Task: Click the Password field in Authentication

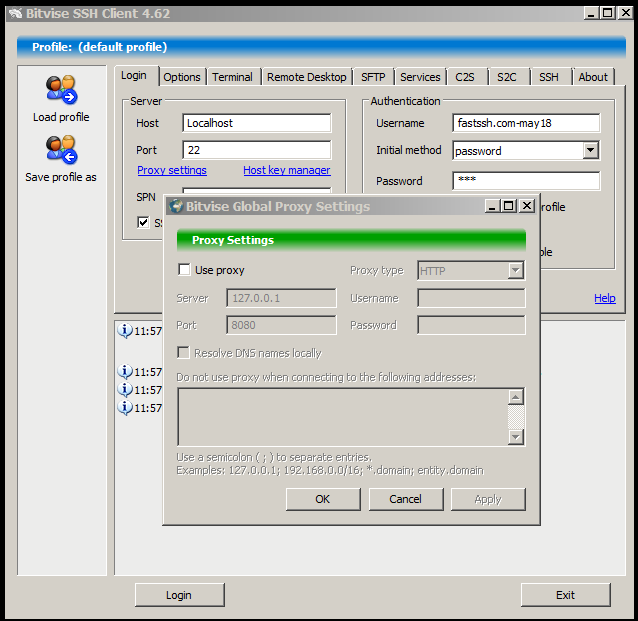Action: click(x=526, y=181)
